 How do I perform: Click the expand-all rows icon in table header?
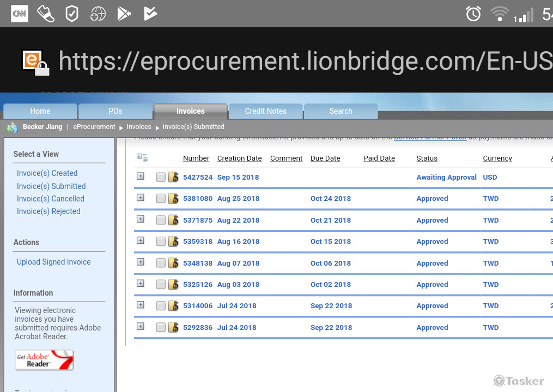(x=142, y=158)
